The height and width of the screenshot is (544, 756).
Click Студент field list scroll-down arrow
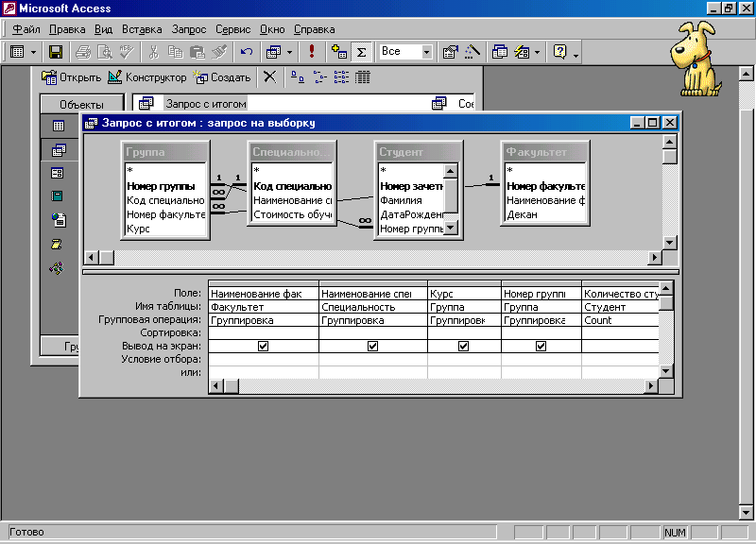(x=451, y=228)
